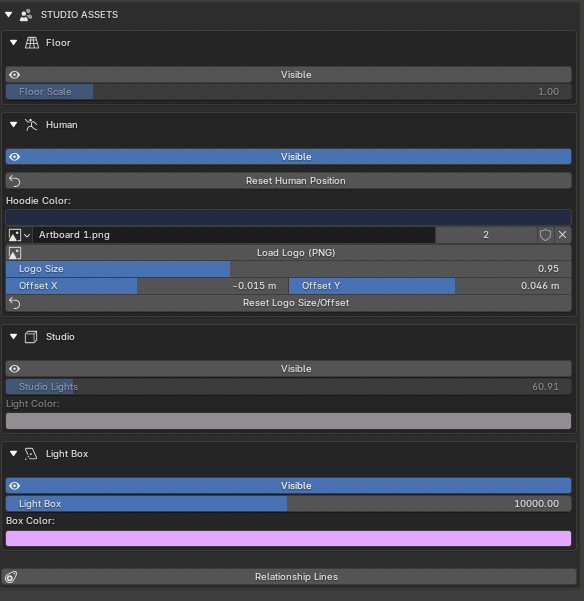
Task: Click Load Logo (PNG) button
Action: pyautogui.click(x=289, y=253)
